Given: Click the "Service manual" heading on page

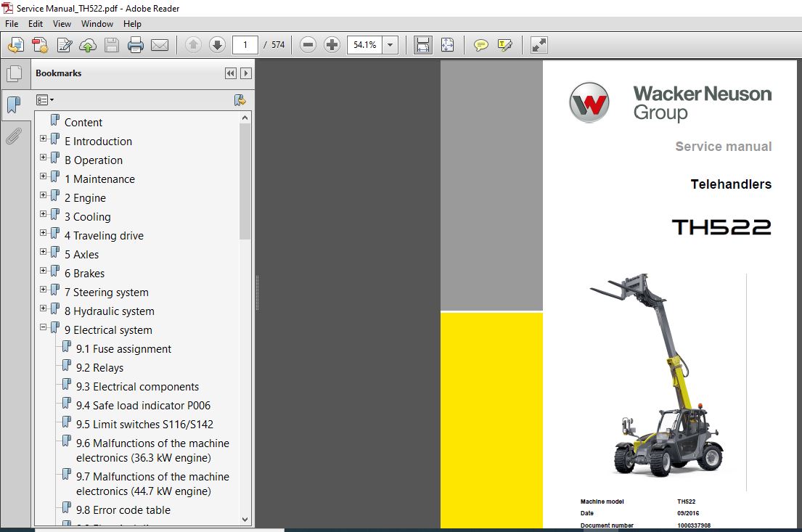Looking at the screenshot, I should click(723, 147).
